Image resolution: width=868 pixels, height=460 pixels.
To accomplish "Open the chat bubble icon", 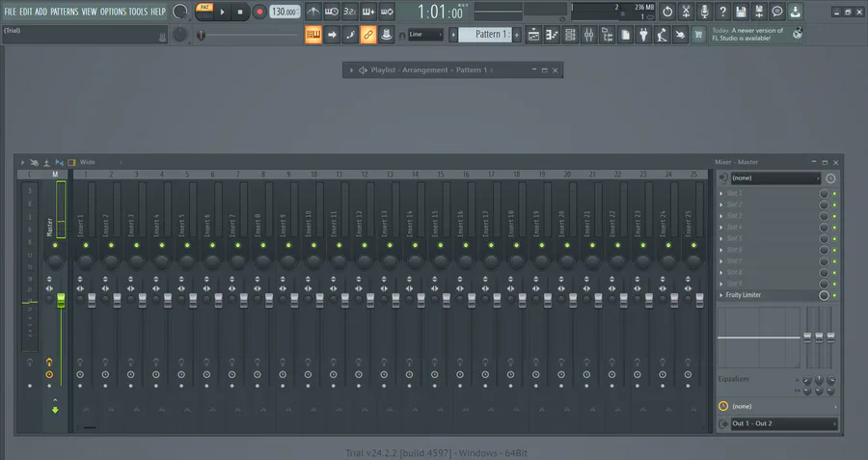I will click(x=777, y=11).
